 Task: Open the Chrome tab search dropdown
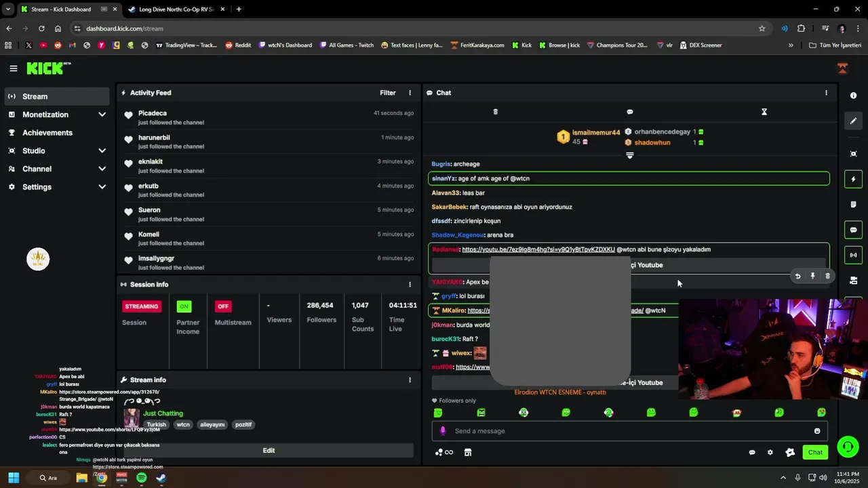7,9
